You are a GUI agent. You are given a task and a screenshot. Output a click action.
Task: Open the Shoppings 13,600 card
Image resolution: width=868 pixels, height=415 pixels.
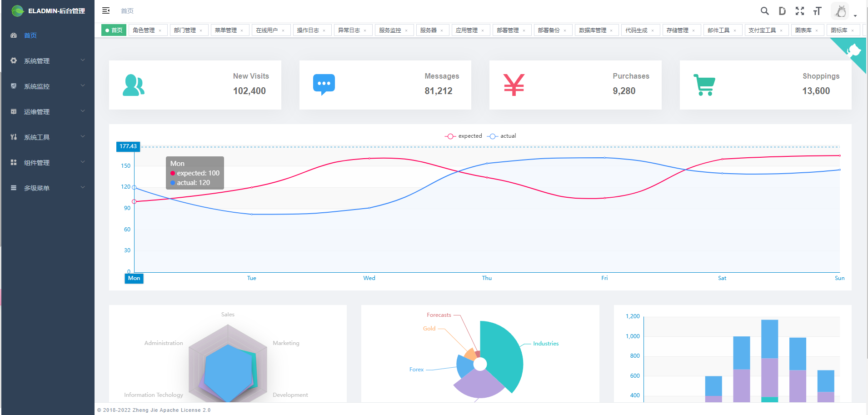coord(766,85)
